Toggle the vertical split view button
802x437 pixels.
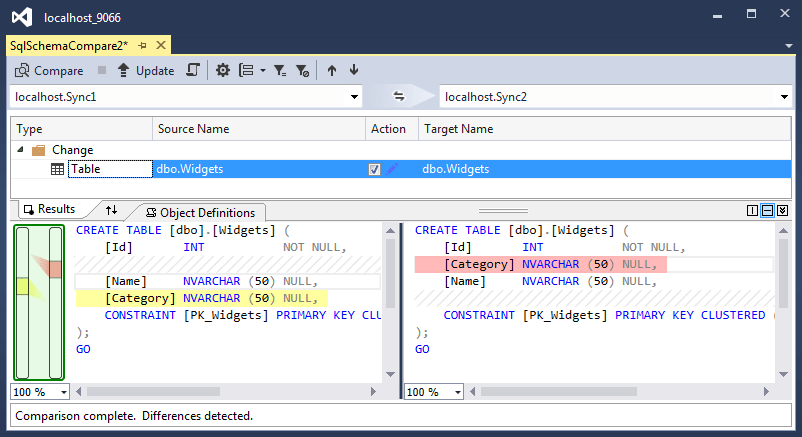(752, 210)
